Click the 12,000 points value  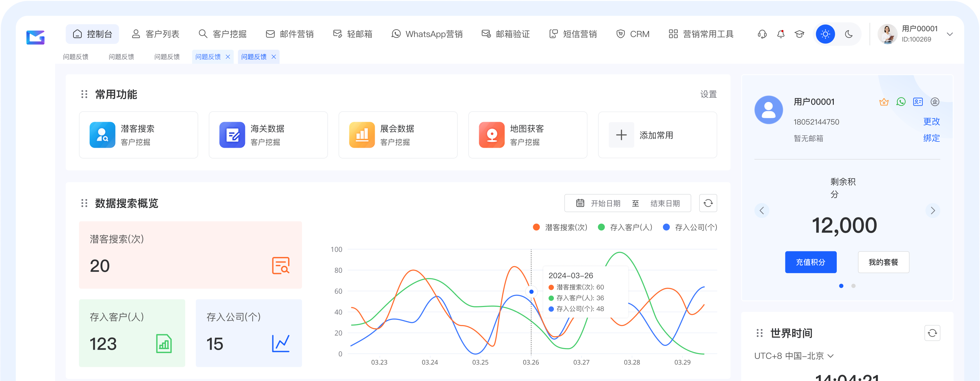(844, 225)
